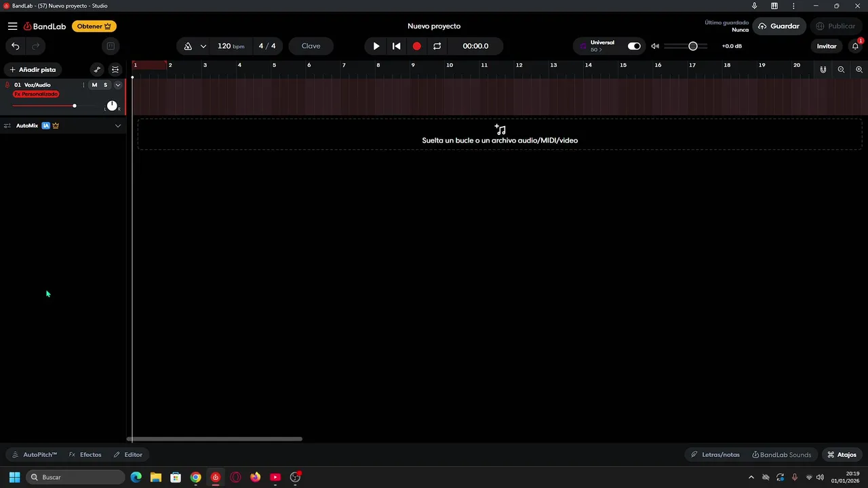Open File Explorer from the taskbar

coord(156,477)
